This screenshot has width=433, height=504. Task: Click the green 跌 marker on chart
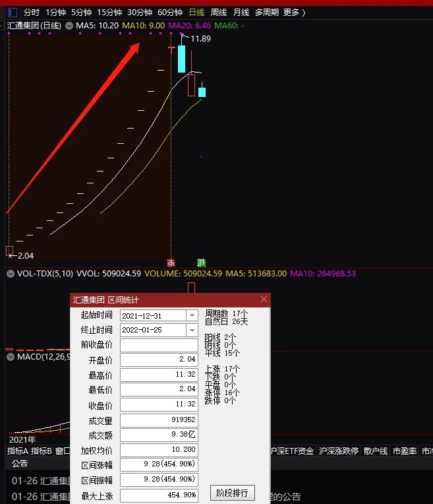point(201,263)
